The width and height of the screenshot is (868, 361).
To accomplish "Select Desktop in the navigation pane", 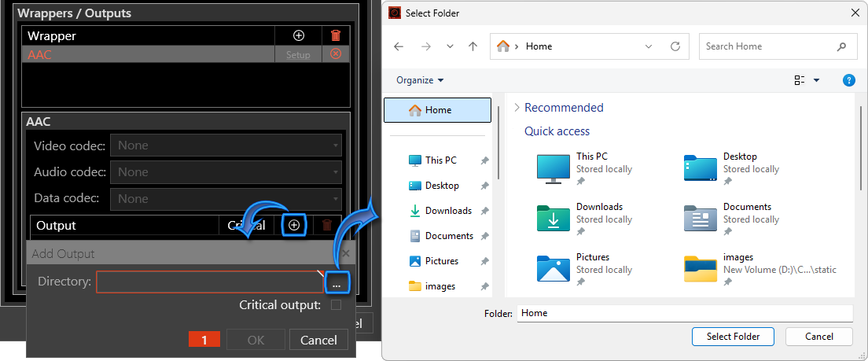I will click(x=442, y=186).
